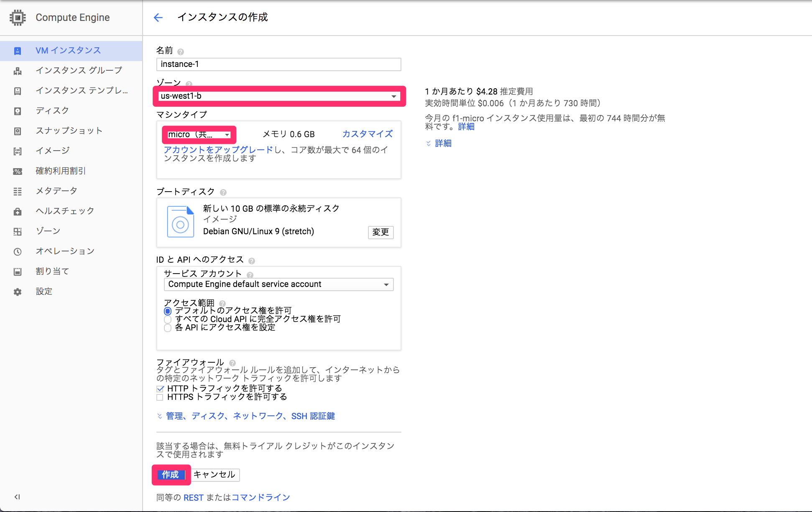812x512 pixels.
Task: Go back using the arrow icon
Action: click(x=158, y=18)
